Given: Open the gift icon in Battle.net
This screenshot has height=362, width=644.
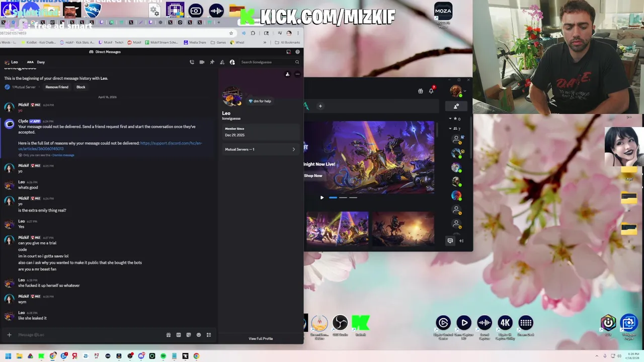Looking at the screenshot, I should point(421,91).
